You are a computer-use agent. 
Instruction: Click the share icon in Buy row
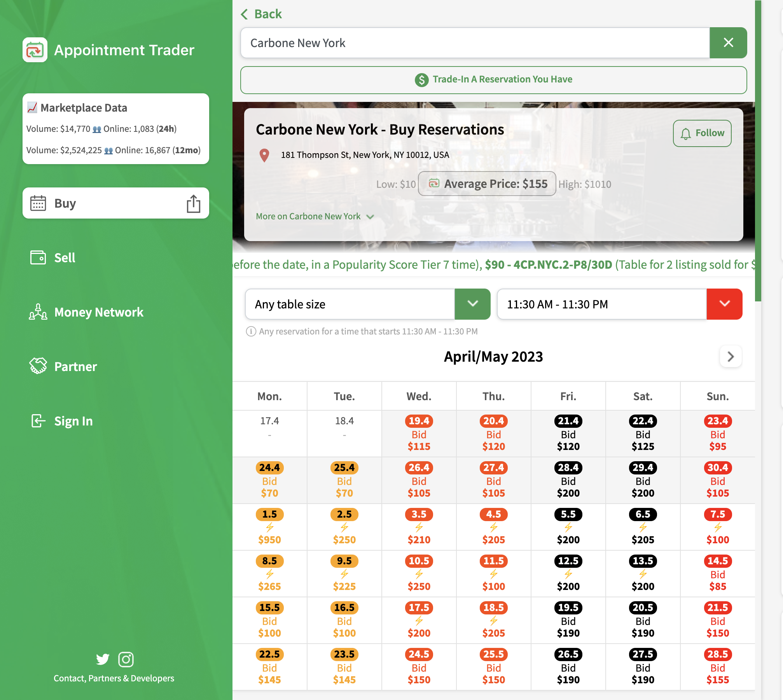pos(193,203)
